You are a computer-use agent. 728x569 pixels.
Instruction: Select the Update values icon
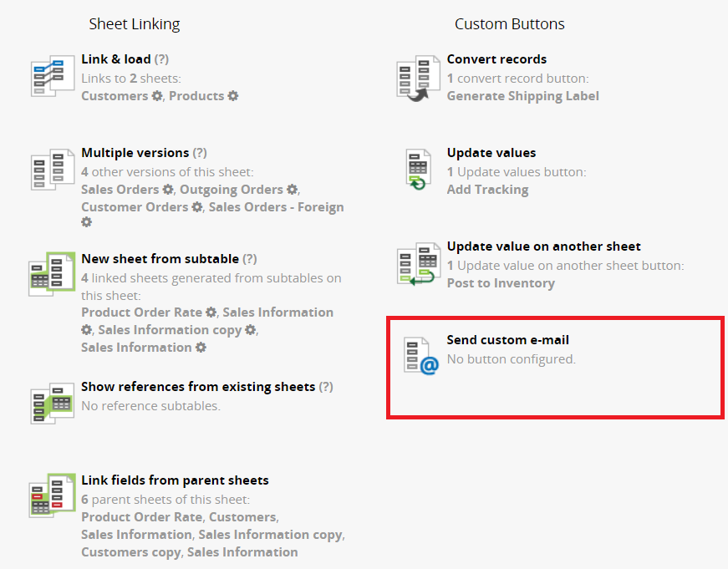coord(418,170)
